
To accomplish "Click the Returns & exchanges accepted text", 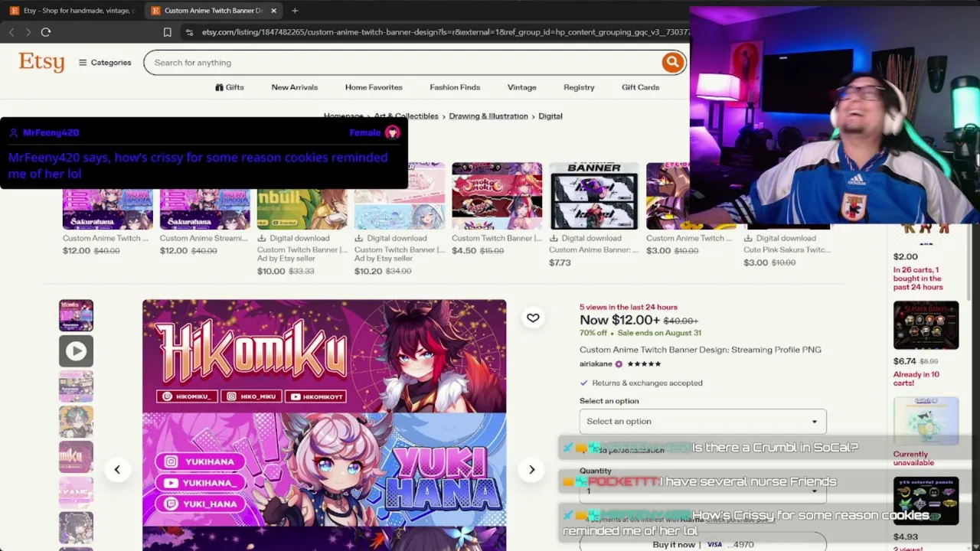I will 647,383.
